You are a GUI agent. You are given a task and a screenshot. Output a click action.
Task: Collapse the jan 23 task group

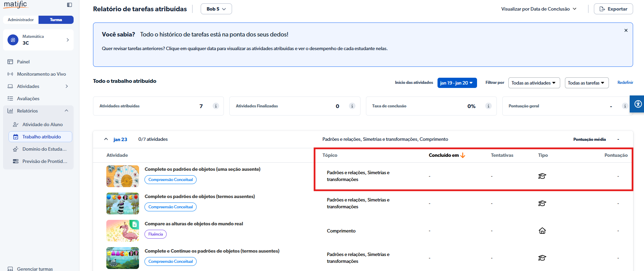[106, 139]
